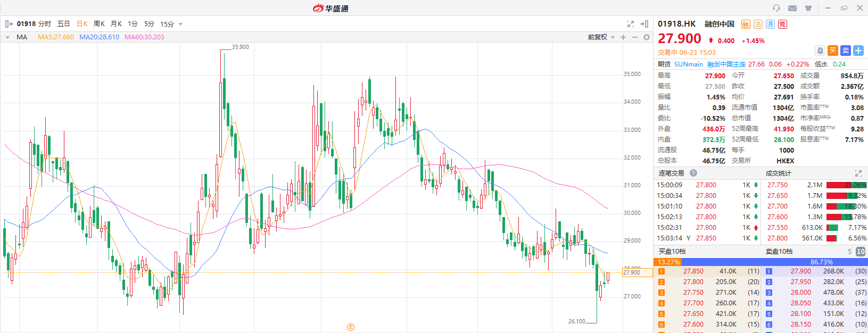The height and width of the screenshot is (333, 868).
Task: Open customer service headset icon
Action: coord(776,8)
